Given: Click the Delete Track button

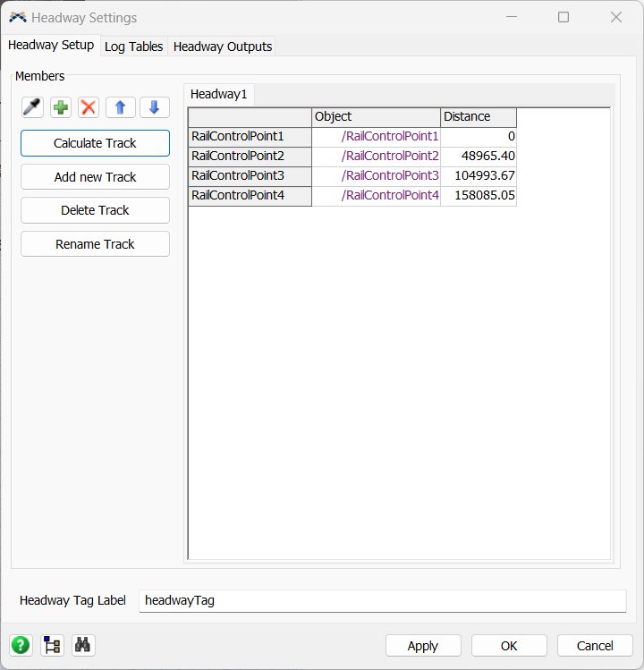Looking at the screenshot, I should (95, 210).
